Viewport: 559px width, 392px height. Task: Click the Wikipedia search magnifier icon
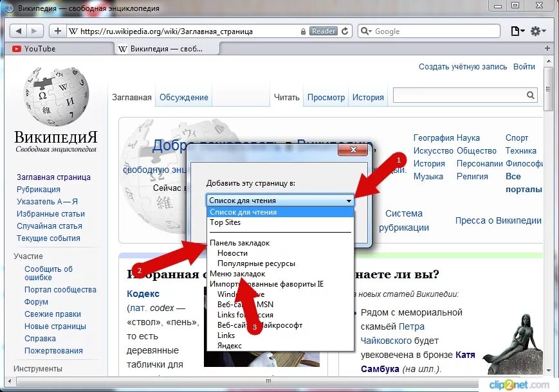tap(531, 95)
